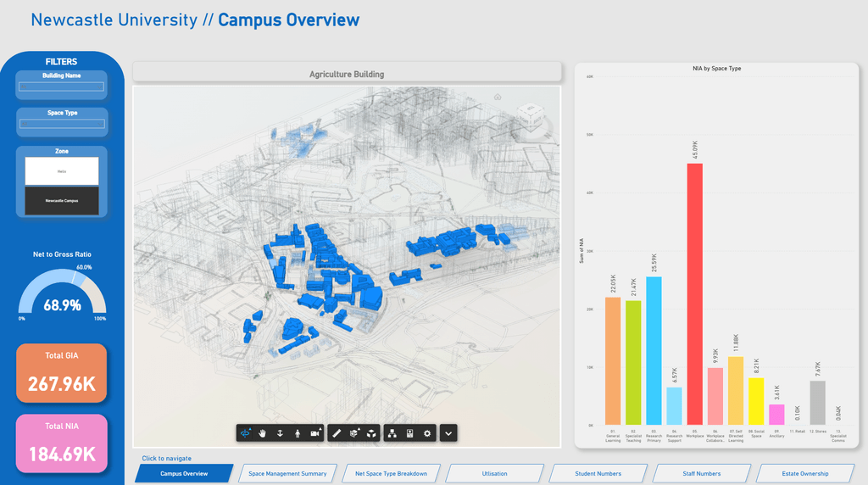
Task: Click the 'Click to navigate' label
Action: click(167, 459)
